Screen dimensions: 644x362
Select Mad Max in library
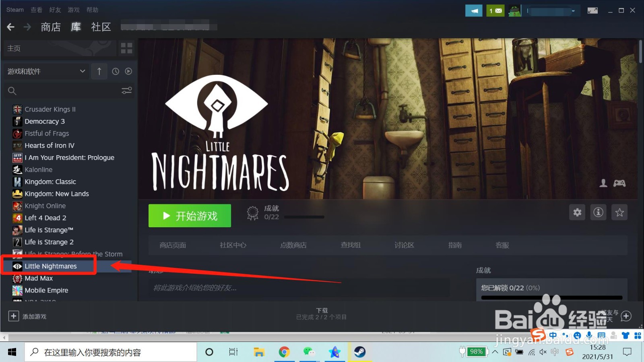click(x=39, y=278)
